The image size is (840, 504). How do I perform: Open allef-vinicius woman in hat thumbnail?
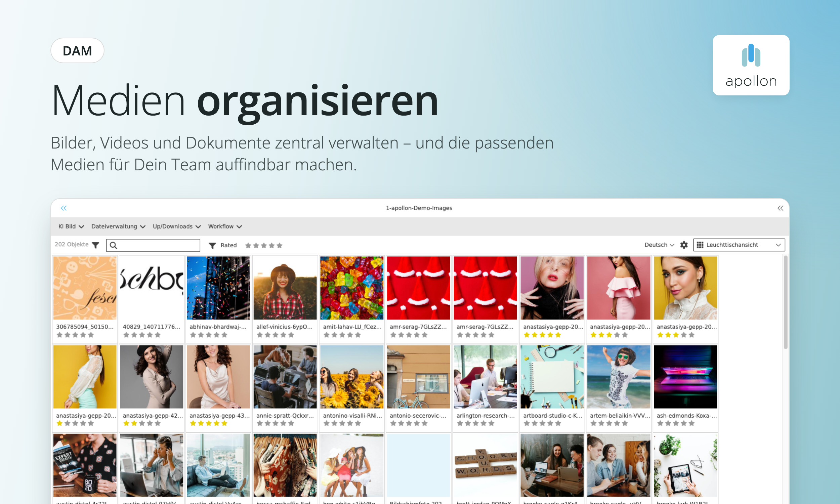pos(285,288)
